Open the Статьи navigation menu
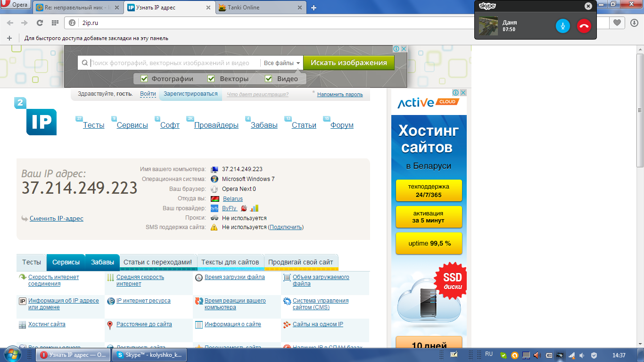This screenshot has width=644, height=362. 304,125
